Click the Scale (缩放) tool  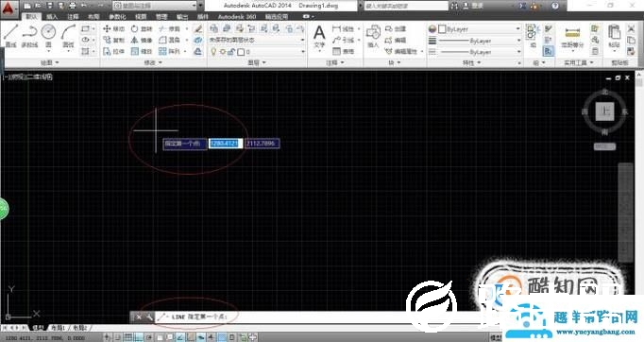tap(142, 51)
